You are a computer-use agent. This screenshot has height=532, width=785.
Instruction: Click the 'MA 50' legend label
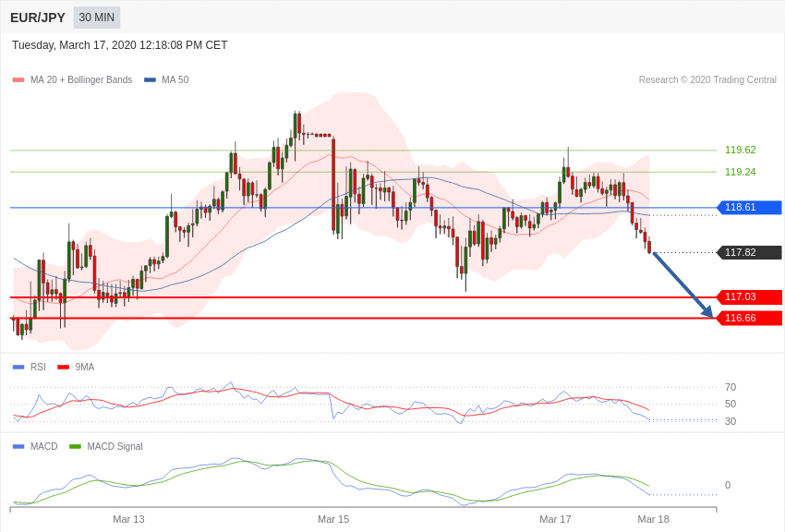(175, 79)
